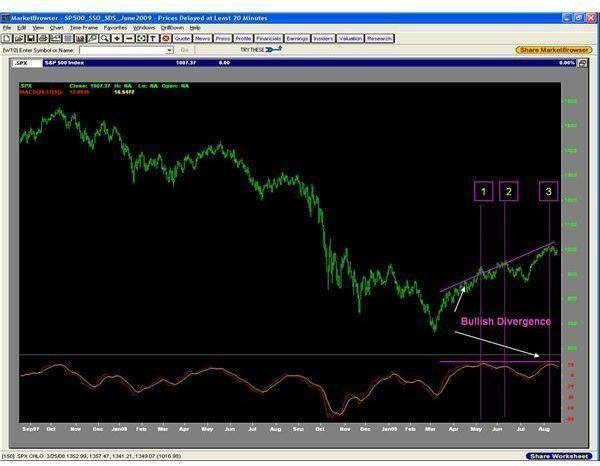Click the Valuation button

350,38
